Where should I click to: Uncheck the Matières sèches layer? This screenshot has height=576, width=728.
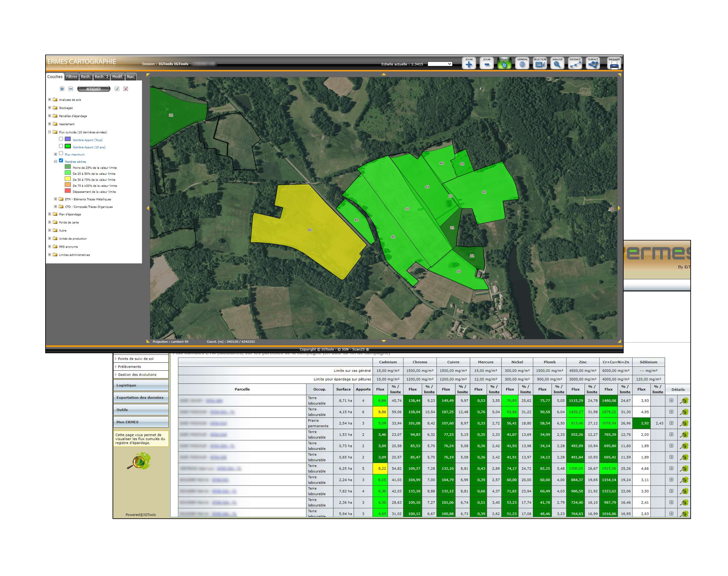coord(61,161)
